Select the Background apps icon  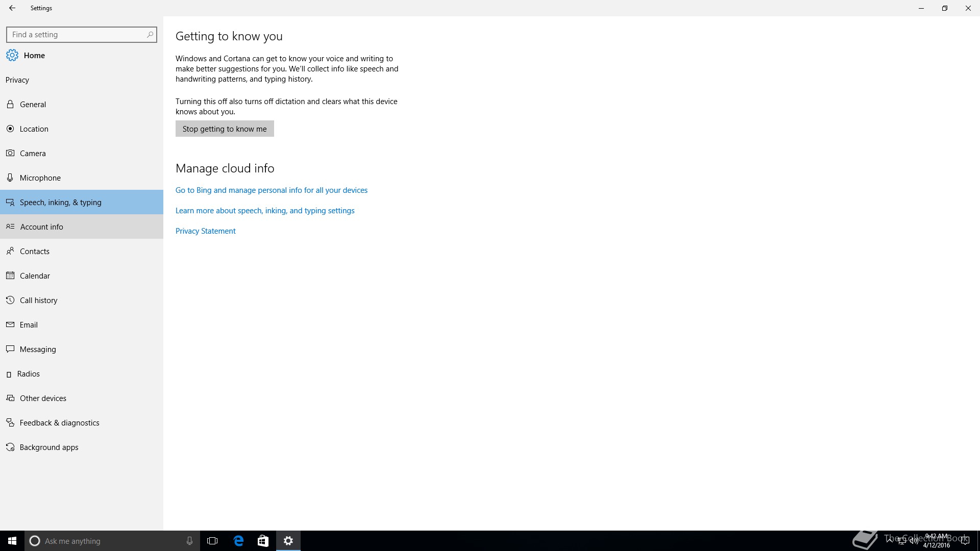10,447
